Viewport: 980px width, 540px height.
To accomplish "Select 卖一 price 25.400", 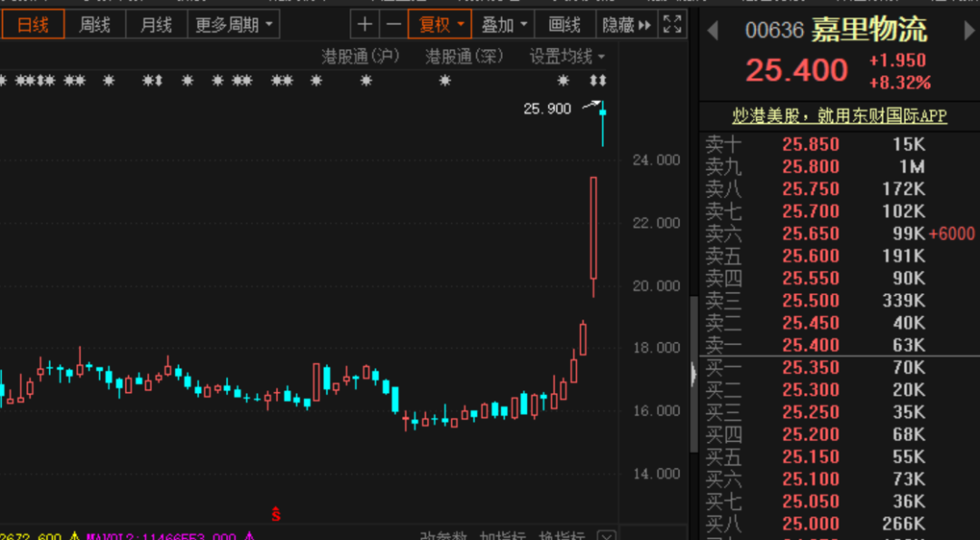I will point(810,345).
